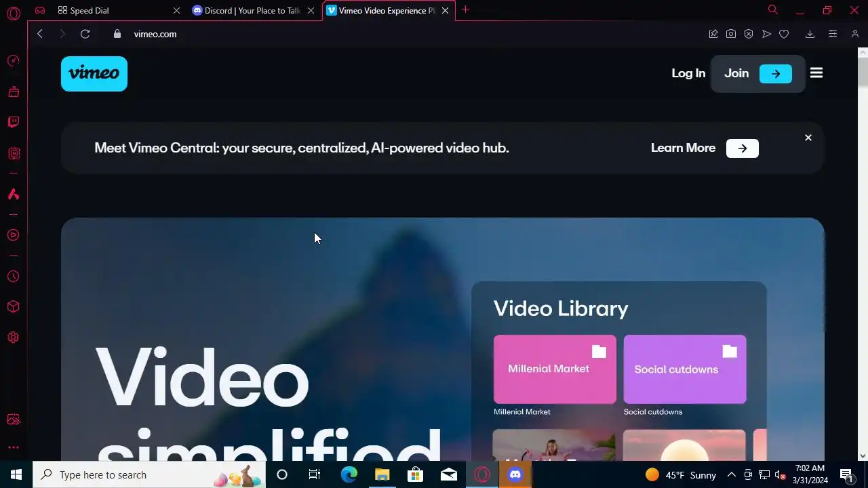Close the Speed Dial tab
This screenshot has width=868, height=488.
[x=176, y=11]
